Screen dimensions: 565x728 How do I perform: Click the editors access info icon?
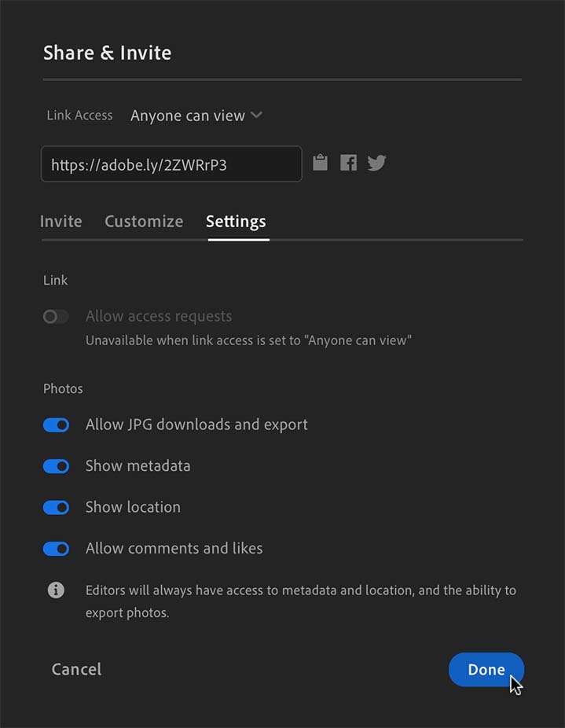pyautogui.click(x=55, y=590)
